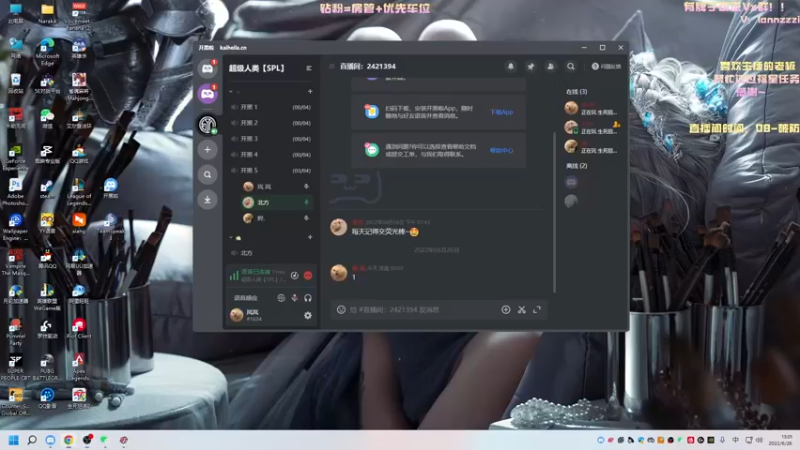Toggle headphone deafen in user panel
The image size is (800, 450).
tap(308, 298)
